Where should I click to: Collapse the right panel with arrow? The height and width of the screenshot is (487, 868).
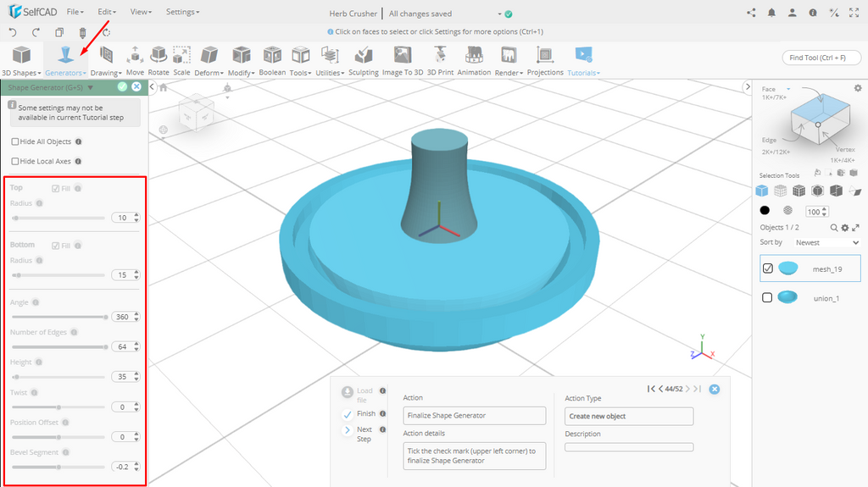(748, 87)
